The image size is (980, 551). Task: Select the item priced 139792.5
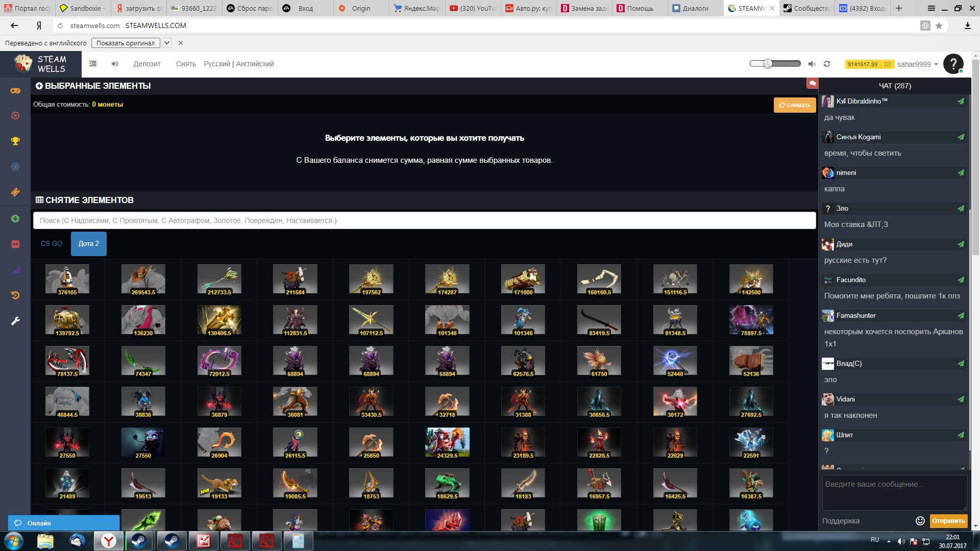(x=67, y=320)
